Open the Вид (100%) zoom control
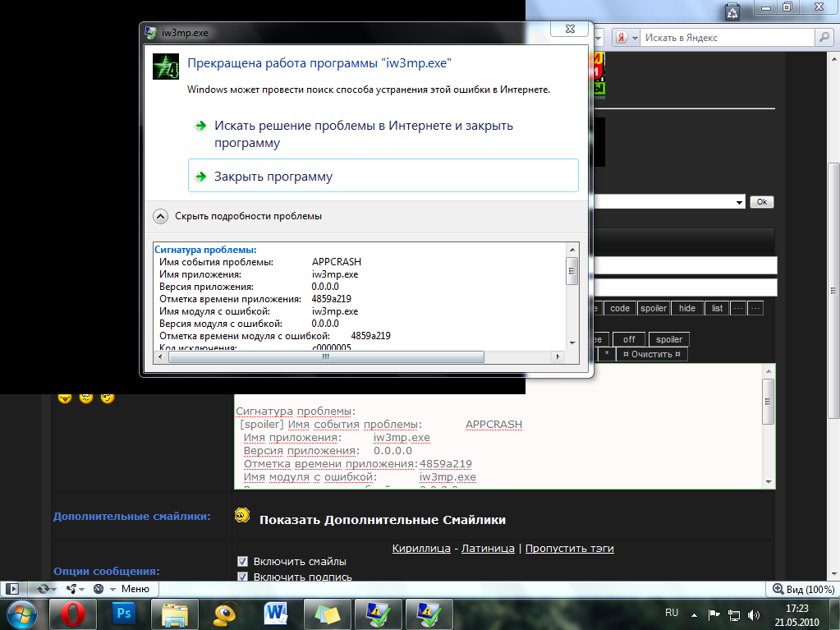 804,589
